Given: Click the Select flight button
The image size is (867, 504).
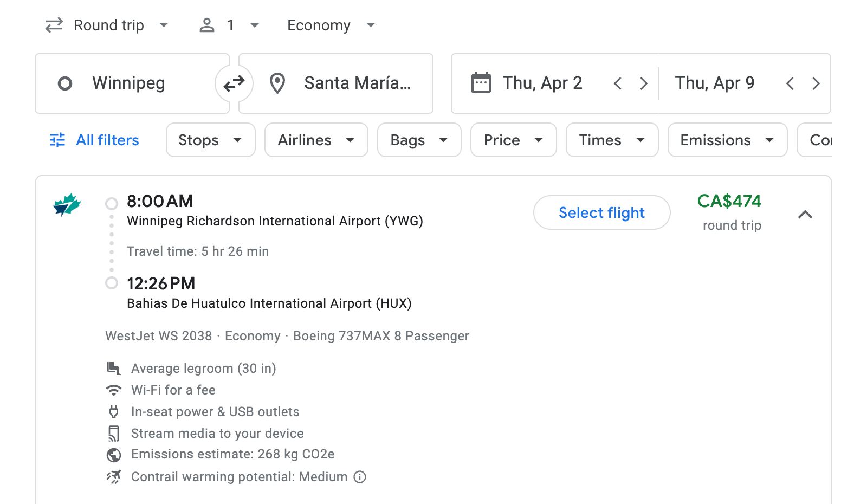Looking at the screenshot, I should (x=601, y=212).
